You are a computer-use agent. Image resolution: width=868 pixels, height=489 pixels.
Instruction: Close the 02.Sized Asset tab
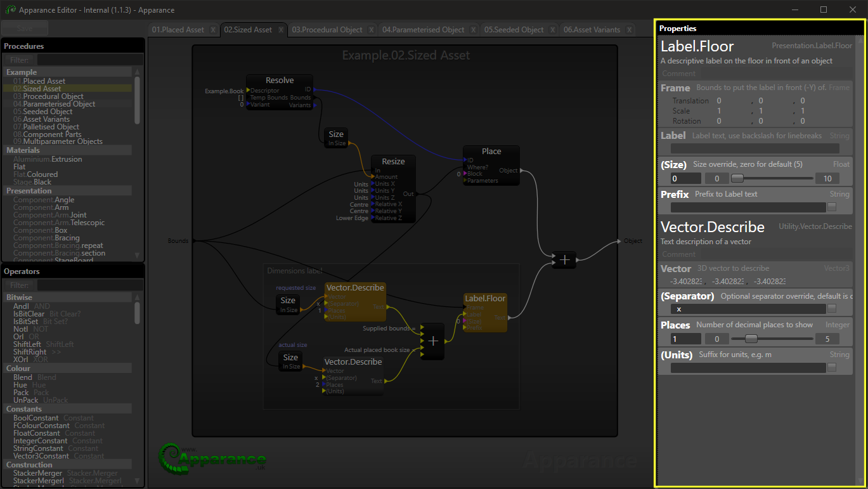point(282,30)
